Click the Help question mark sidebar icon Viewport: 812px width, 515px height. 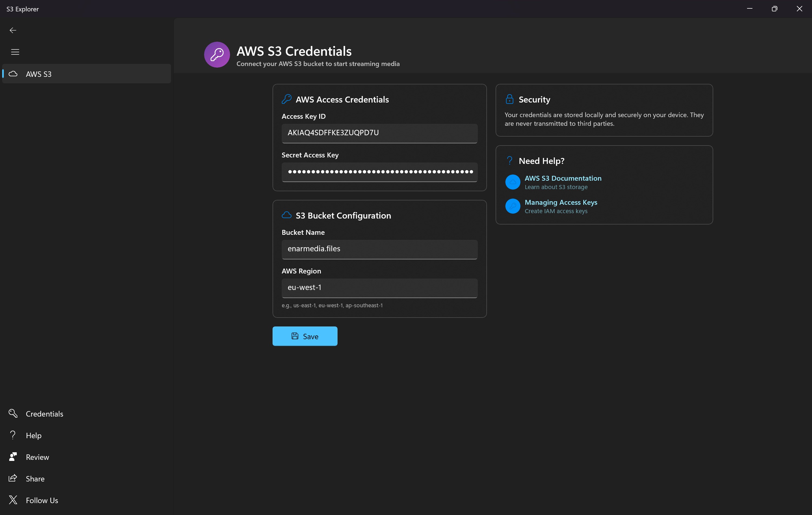(13, 435)
